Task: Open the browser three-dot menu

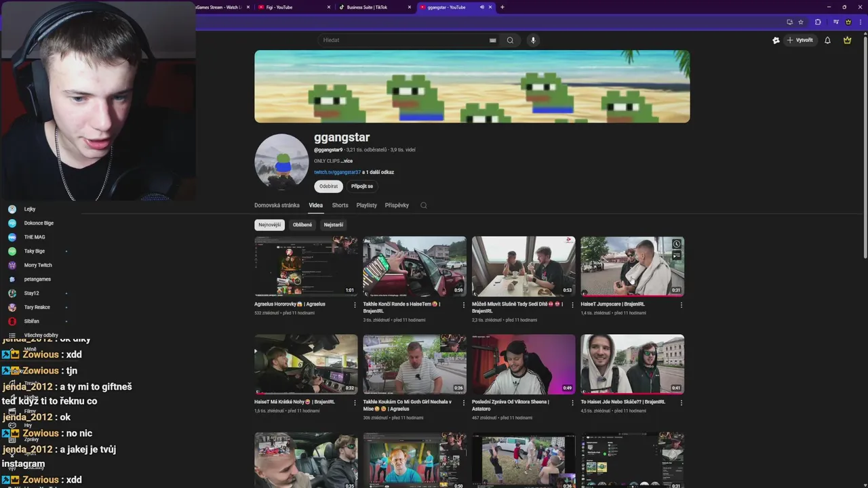Action: click(x=860, y=22)
